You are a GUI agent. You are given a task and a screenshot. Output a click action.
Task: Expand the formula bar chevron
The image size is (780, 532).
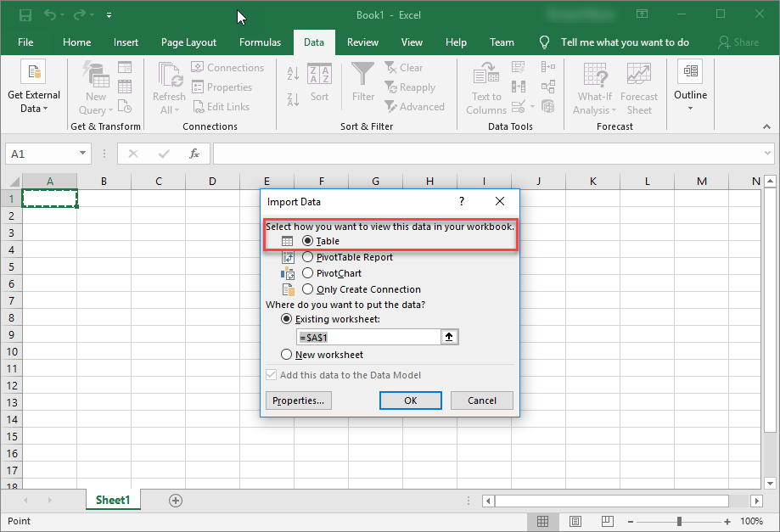pos(767,154)
